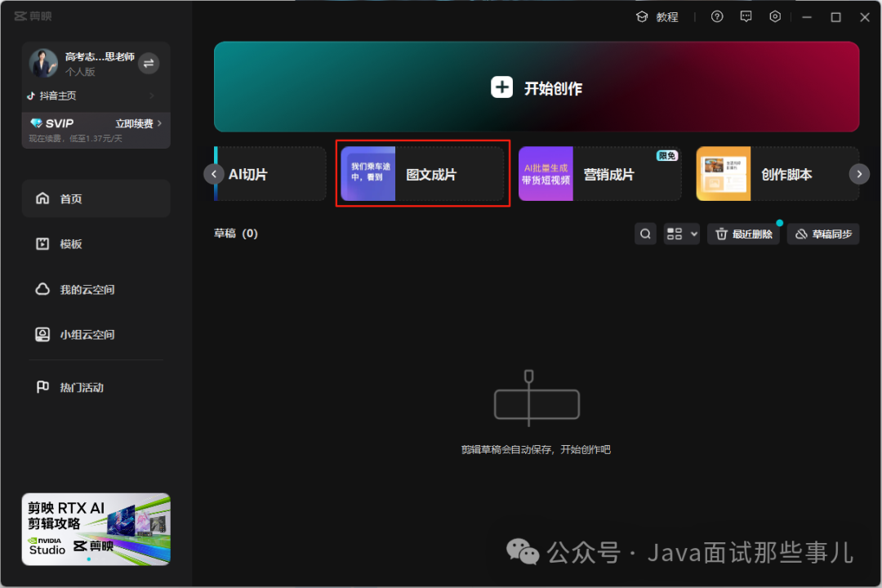The height and width of the screenshot is (588, 882).
Task: Click 立即续费 to renew SVIP
Action: point(138,123)
